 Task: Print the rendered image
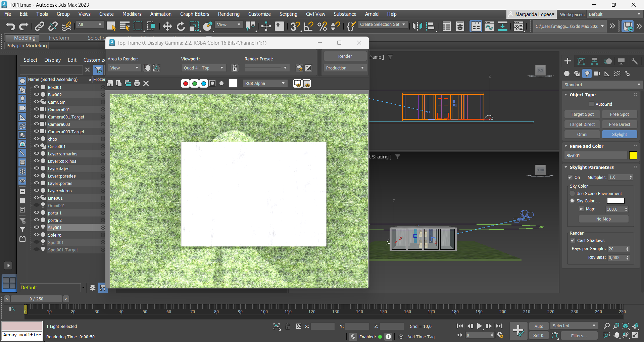(x=137, y=83)
